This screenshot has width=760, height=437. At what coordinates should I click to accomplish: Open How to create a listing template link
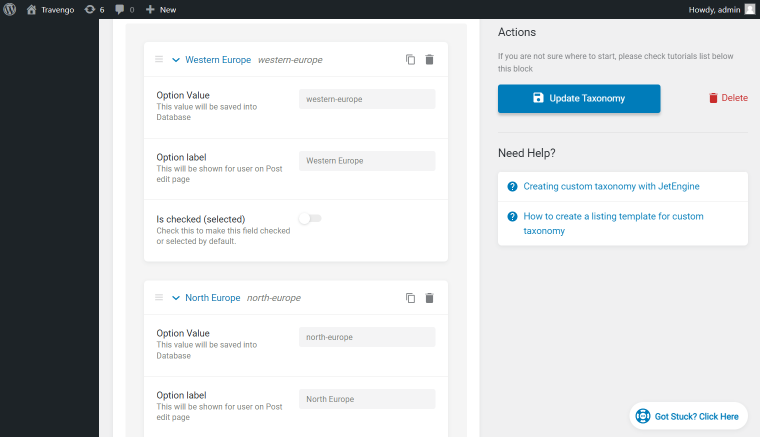click(613, 223)
